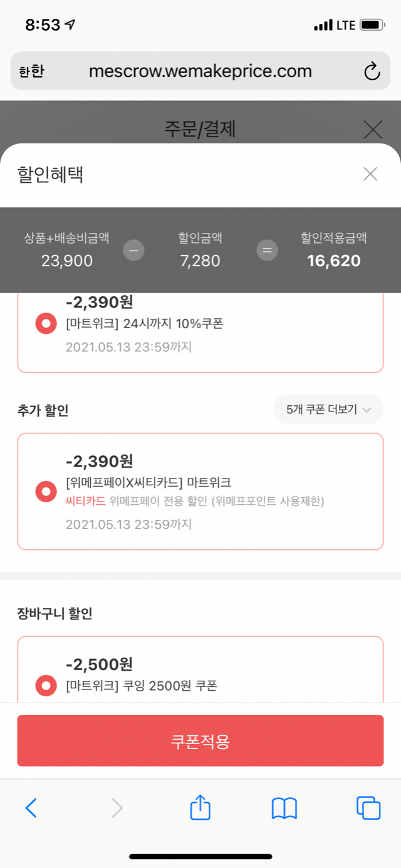Tap Safari forward arrow
The height and width of the screenshot is (868, 401).
[117, 808]
